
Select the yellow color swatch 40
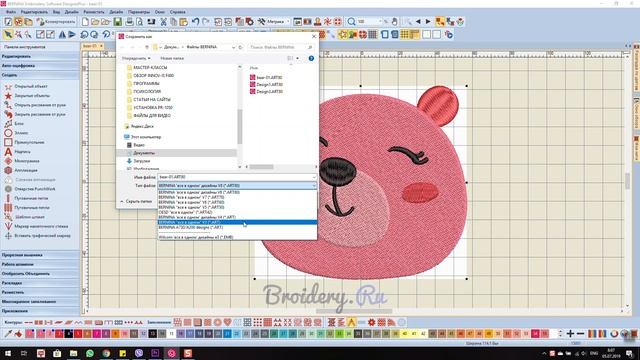405,334
